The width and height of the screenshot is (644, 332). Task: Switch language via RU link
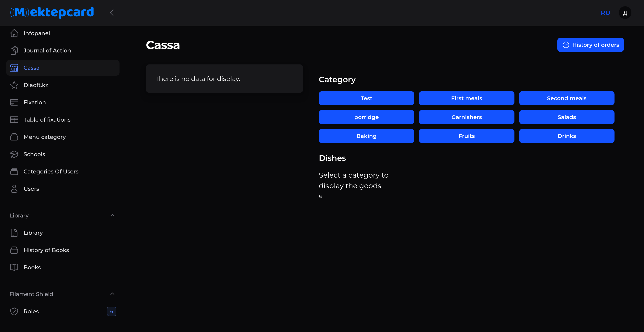605,13
